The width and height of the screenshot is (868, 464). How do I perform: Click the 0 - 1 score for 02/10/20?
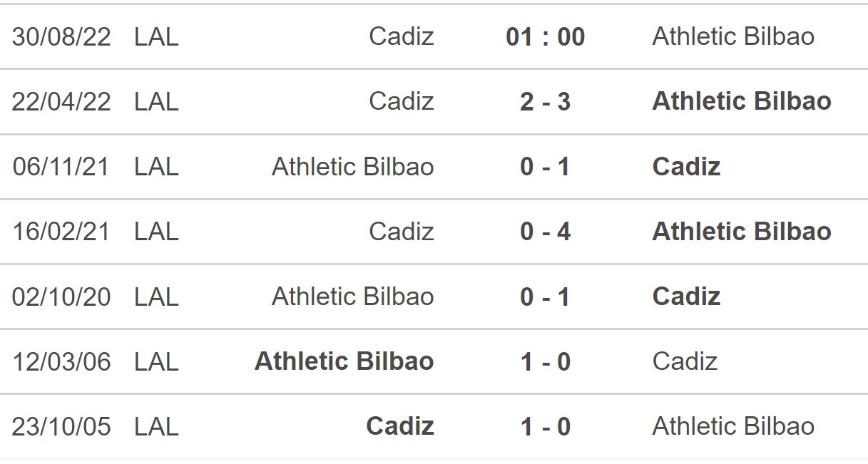[x=545, y=297]
